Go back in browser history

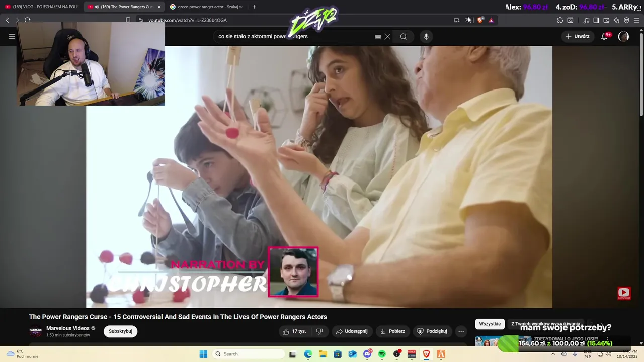coord(8,20)
